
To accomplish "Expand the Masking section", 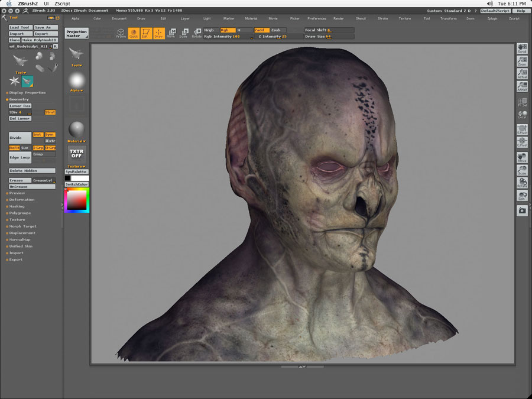I will 17,206.
